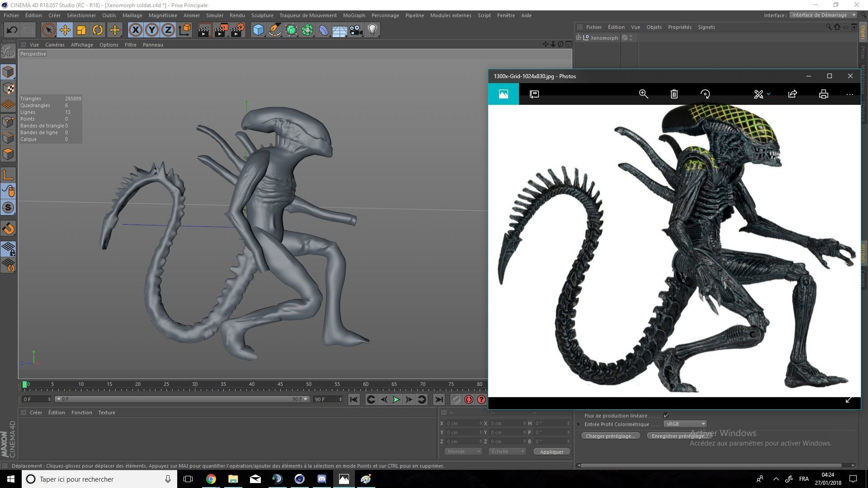Toggle X axis lock
Image resolution: width=868 pixels, height=488 pixels.
pyautogui.click(x=135, y=30)
